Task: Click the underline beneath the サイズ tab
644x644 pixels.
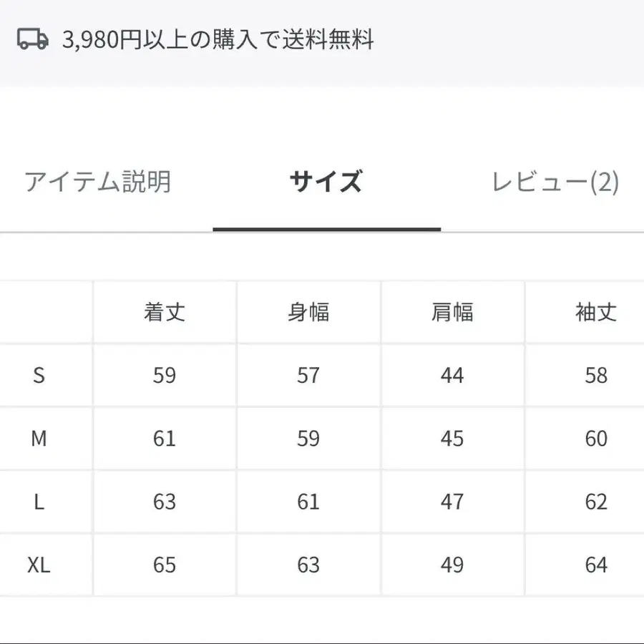Action: click(x=326, y=228)
